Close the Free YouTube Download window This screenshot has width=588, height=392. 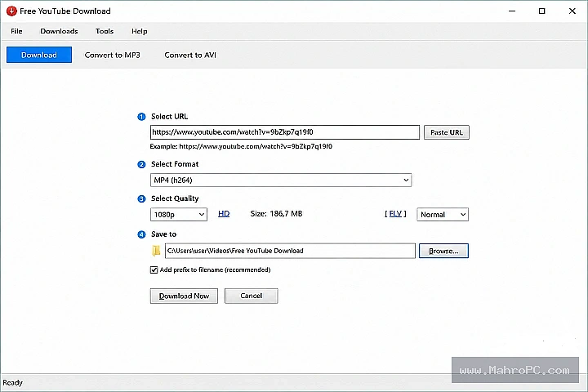572,11
